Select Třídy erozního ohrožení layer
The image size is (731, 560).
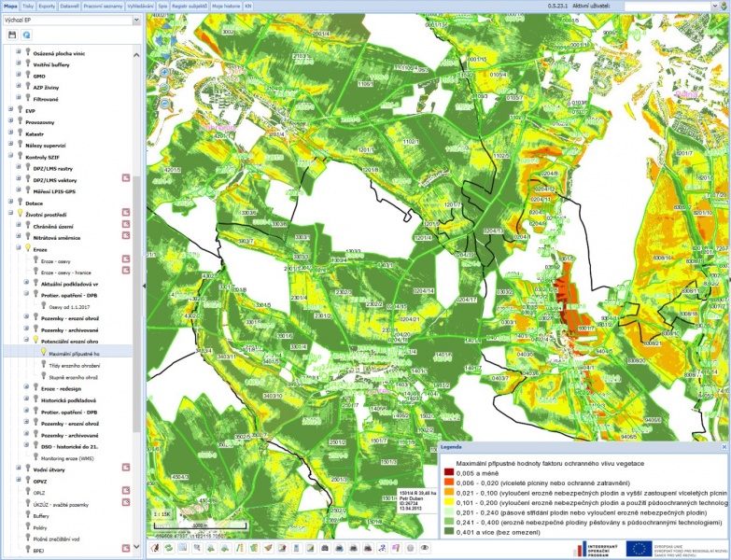(75, 365)
